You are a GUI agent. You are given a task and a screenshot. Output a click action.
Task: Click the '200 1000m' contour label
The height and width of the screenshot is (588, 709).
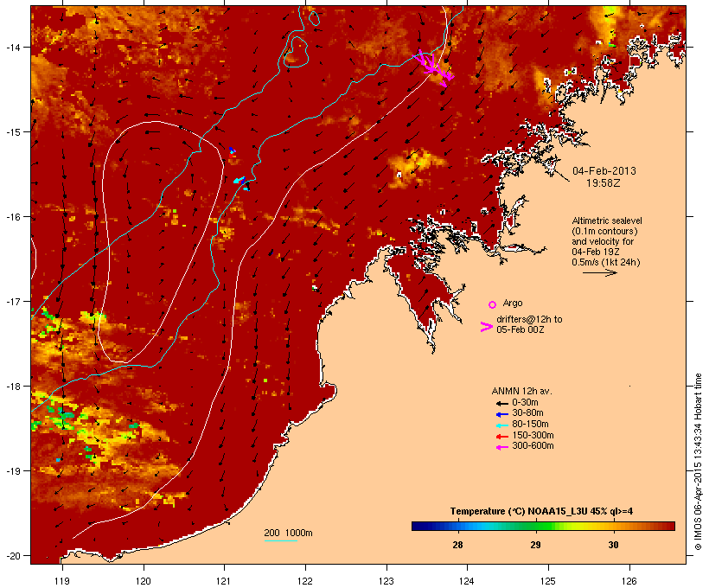288,533
